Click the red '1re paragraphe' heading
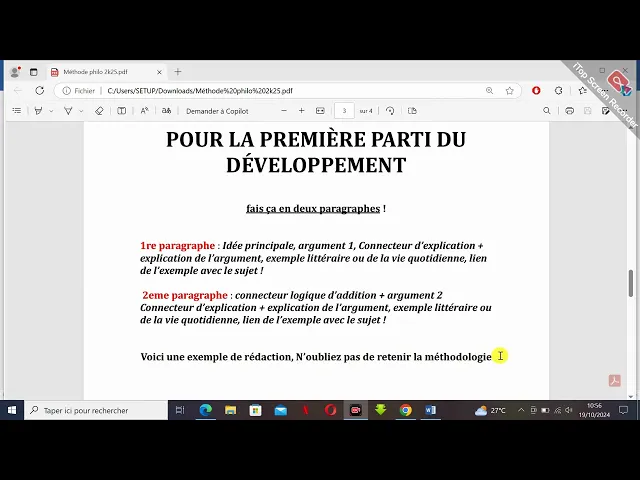The image size is (640, 480). [177, 245]
